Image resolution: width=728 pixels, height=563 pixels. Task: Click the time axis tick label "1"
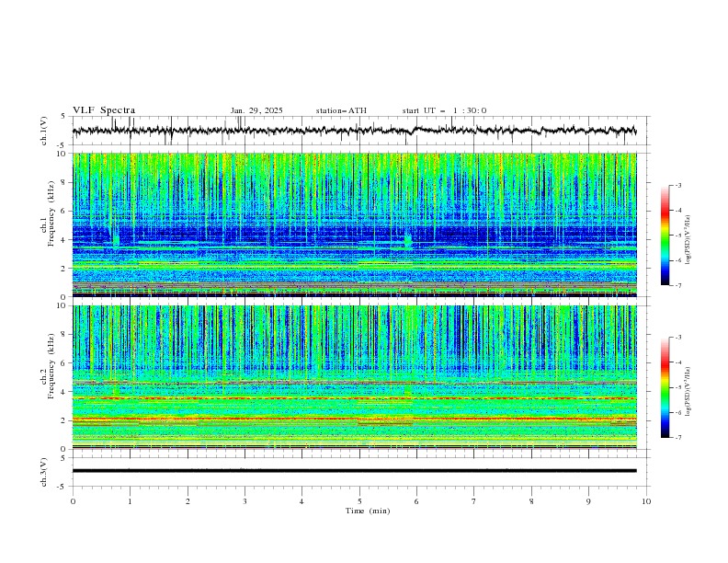click(131, 501)
